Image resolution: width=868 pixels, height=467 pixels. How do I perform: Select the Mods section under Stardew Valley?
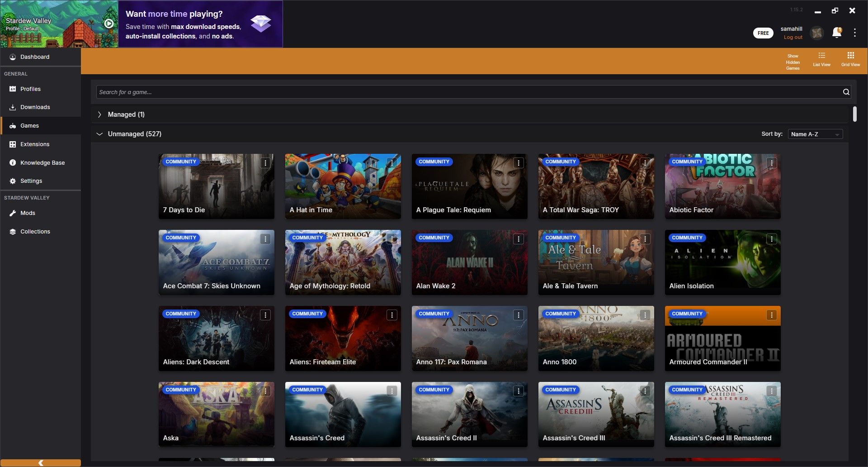tap(28, 213)
